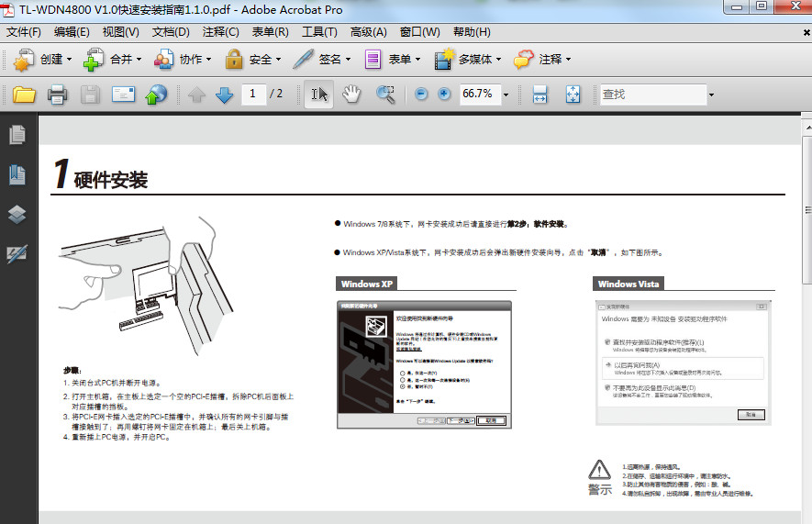Click the scrollbar up arrow
This screenshot has height=524, width=812.
tap(806, 127)
